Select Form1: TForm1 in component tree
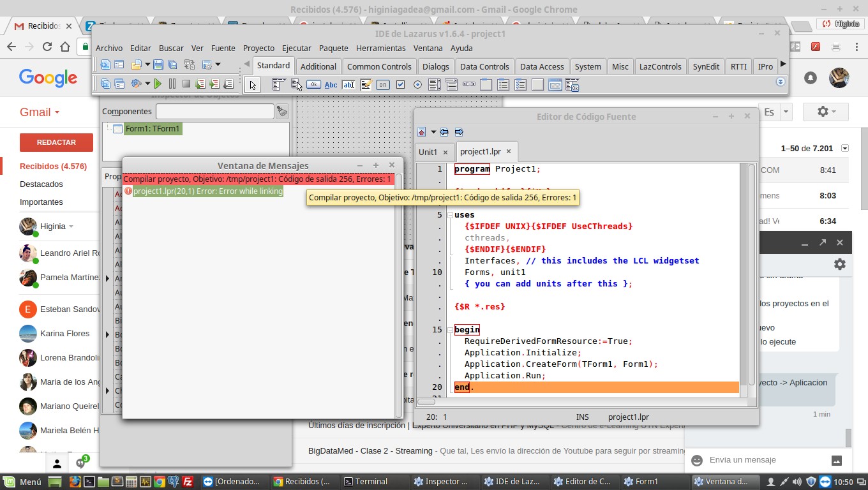The image size is (868, 490). [153, 129]
